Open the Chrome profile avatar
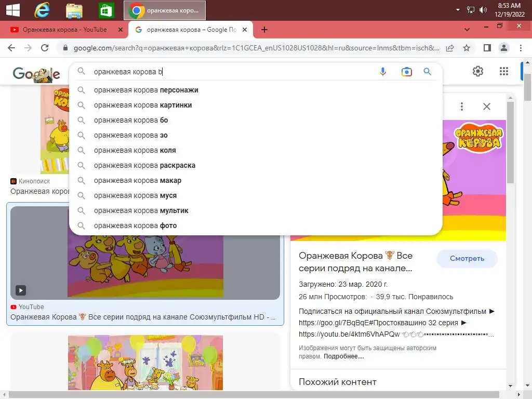This screenshot has width=532, height=399. 504,48
